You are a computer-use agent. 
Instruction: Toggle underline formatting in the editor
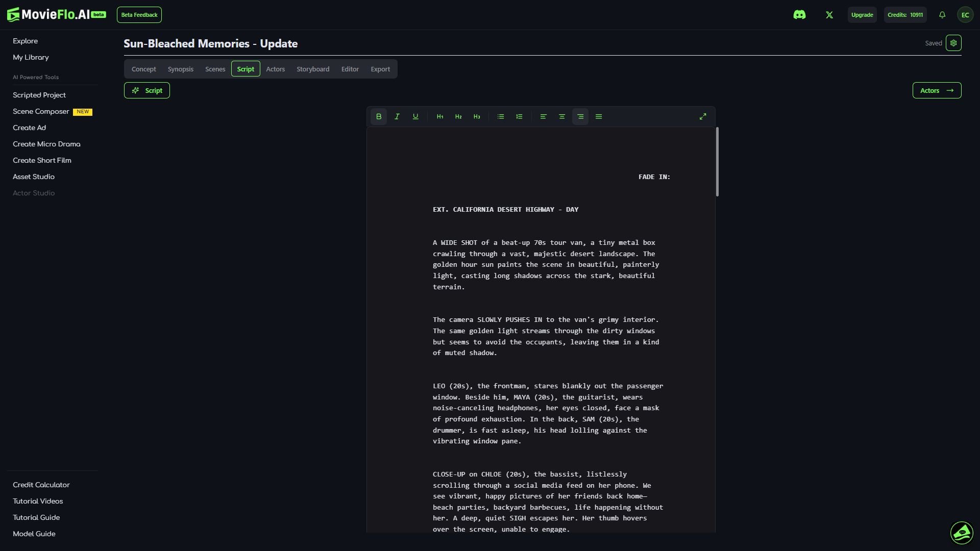[x=415, y=116]
